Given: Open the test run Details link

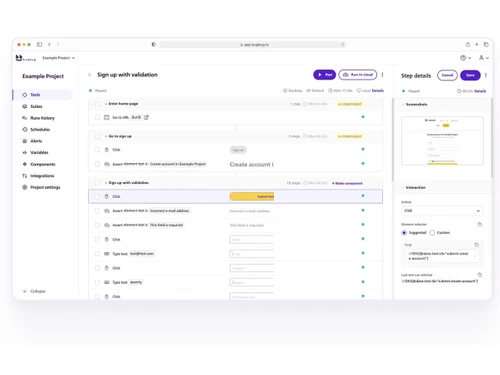Looking at the screenshot, I should [x=378, y=91].
